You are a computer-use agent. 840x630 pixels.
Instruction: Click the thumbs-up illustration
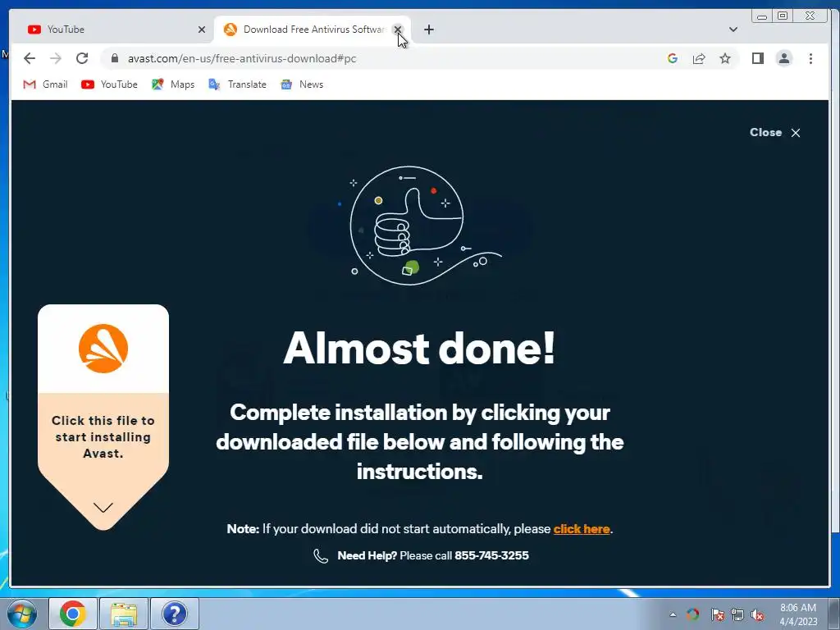(x=418, y=225)
